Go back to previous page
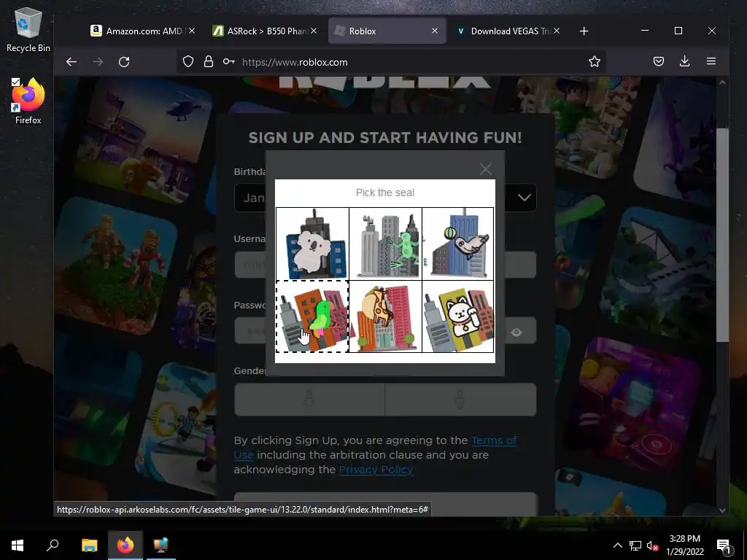Image resolution: width=747 pixels, height=560 pixels. pyautogui.click(x=71, y=62)
